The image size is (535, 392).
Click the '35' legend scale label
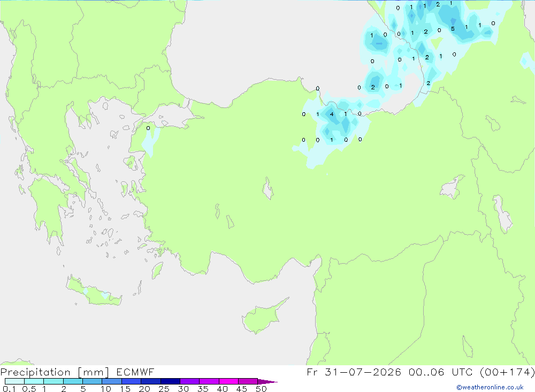click(203, 389)
